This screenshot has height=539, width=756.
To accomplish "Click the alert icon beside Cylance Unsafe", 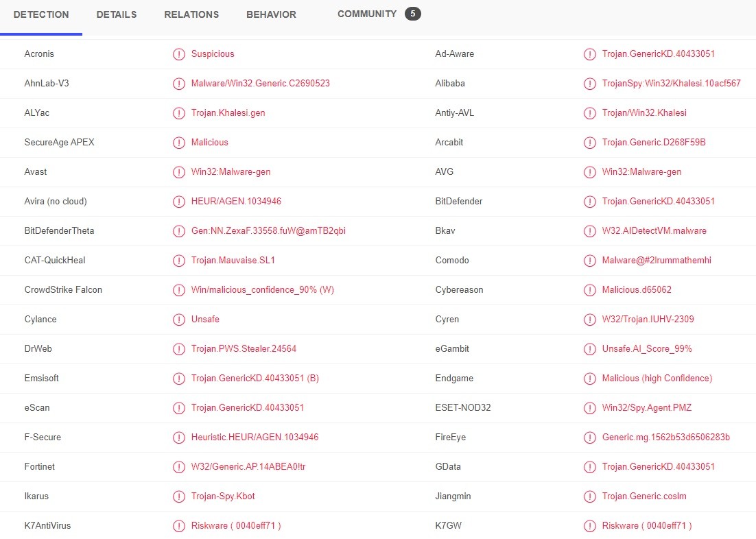I will [x=179, y=319].
